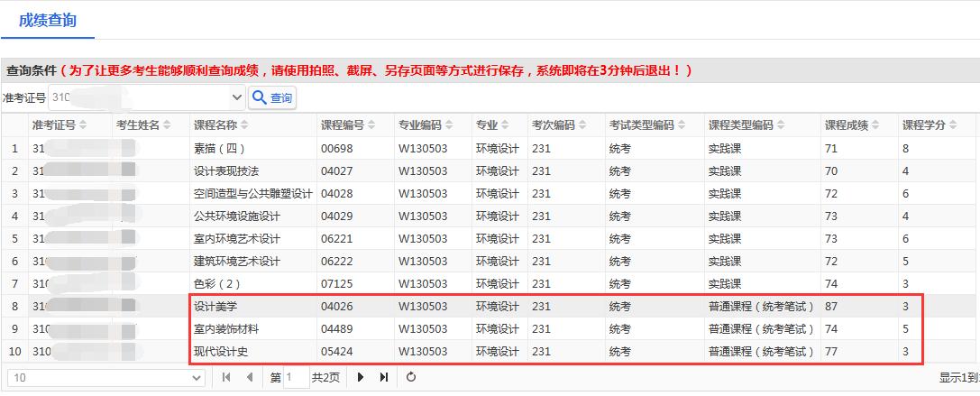Image resolution: width=980 pixels, height=396 pixels.
Task: Select course 空间造型与公共雕塑设计
Action: tap(253, 194)
